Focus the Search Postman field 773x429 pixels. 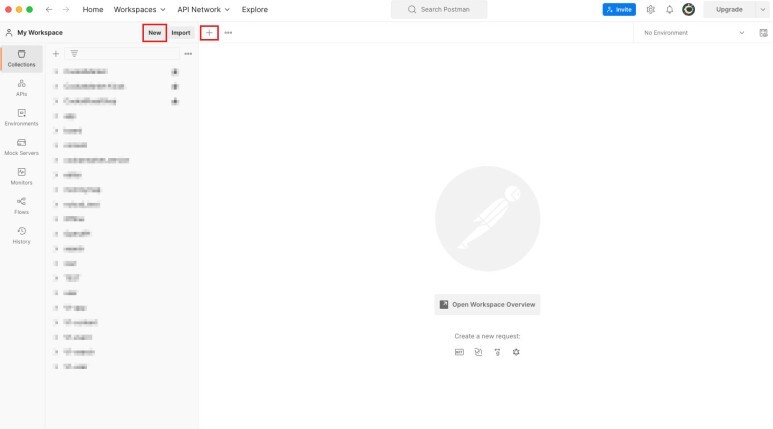click(x=439, y=9)
